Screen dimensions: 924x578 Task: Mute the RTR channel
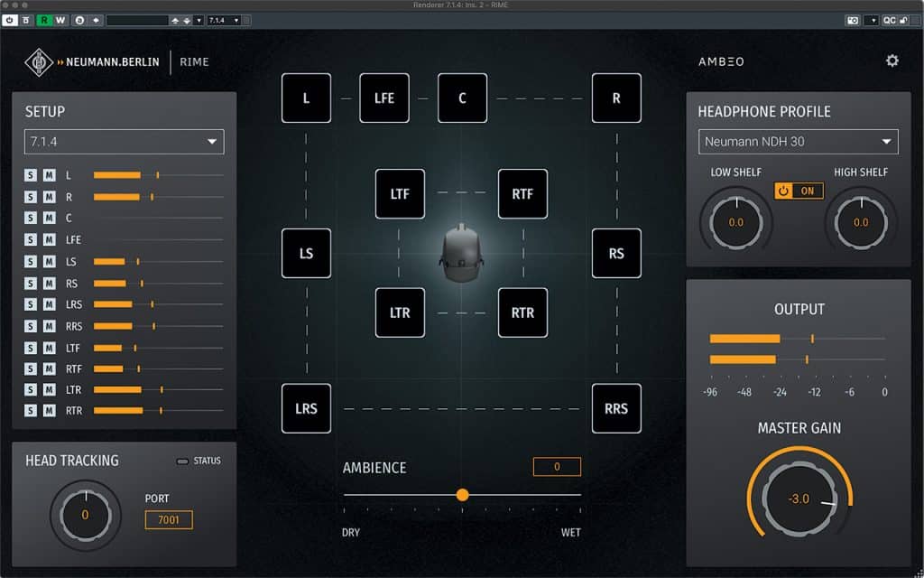pyautogui.click(x=50, y=411)
